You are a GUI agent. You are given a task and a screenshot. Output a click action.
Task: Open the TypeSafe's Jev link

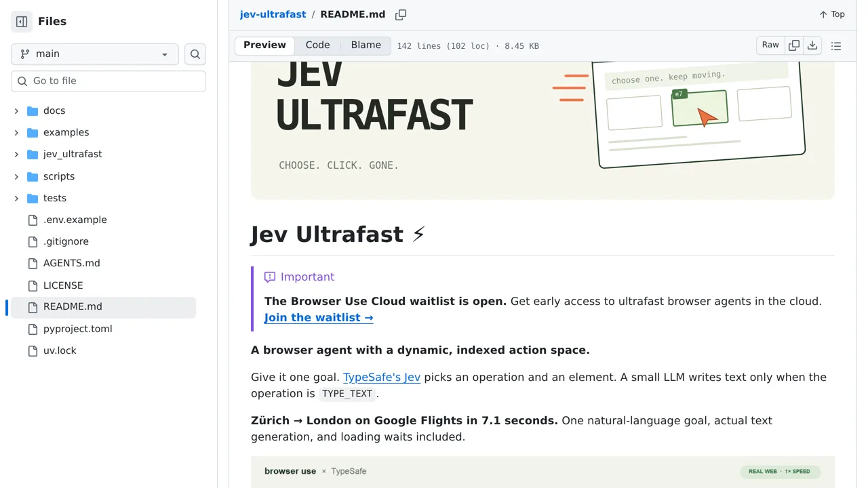click(382, 377)
